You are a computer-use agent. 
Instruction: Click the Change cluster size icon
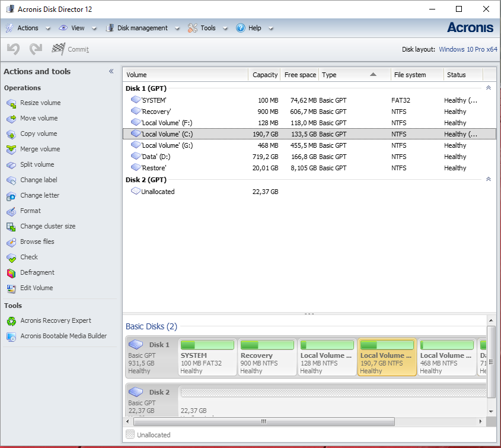click(11, 227)
